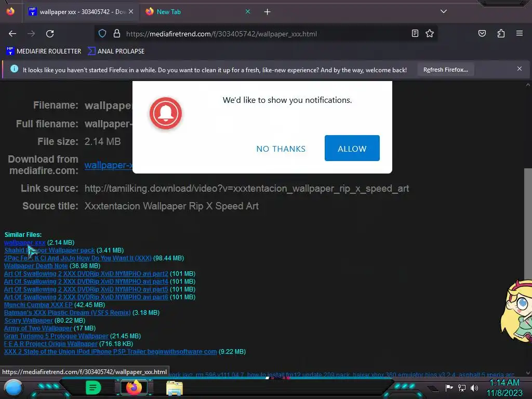
Task: Select the File size value 2.14 MB
Action: (x=102, y=141)
